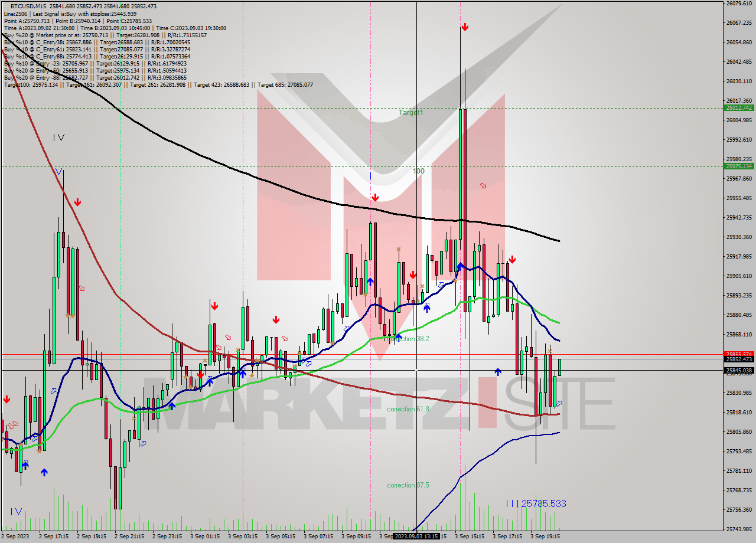The image size is (756, 543).
Task: Click the Point A:25750.713 info line
Action: (78, 21)
